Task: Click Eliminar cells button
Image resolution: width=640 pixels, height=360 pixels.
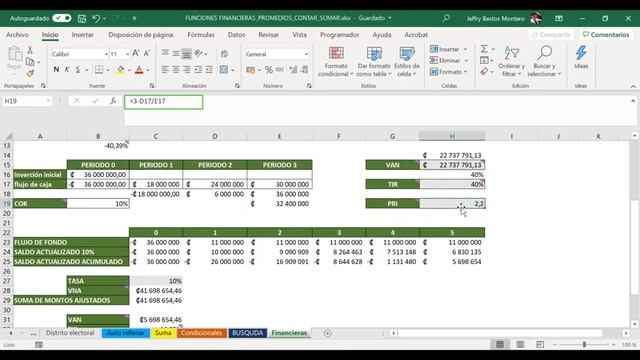Action: pyautogui.click(x=445, y=60)
